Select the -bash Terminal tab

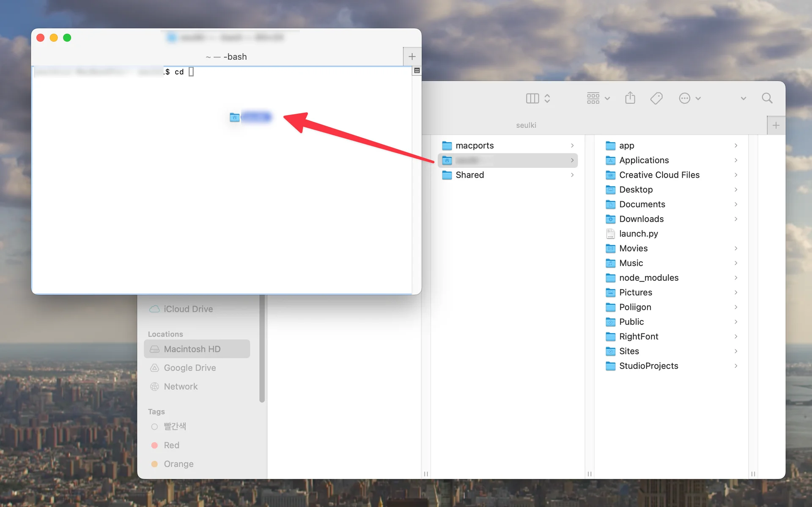(x=226, y=57)
